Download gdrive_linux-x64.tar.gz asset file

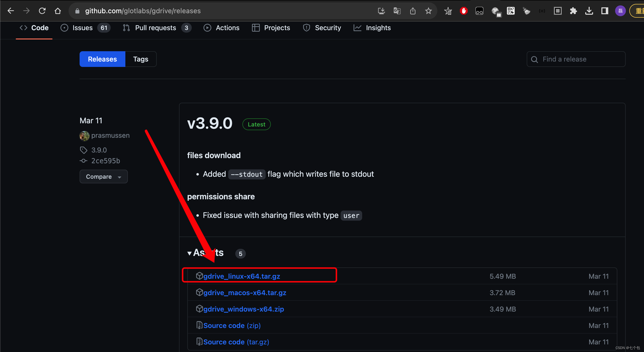click(x=241, y=276)
